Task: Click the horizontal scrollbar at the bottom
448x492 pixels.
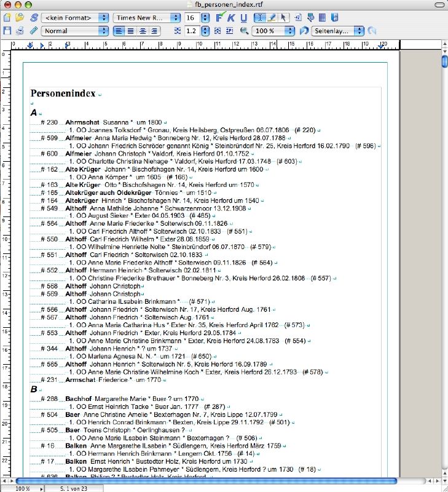Action: [x=206, y=481]
